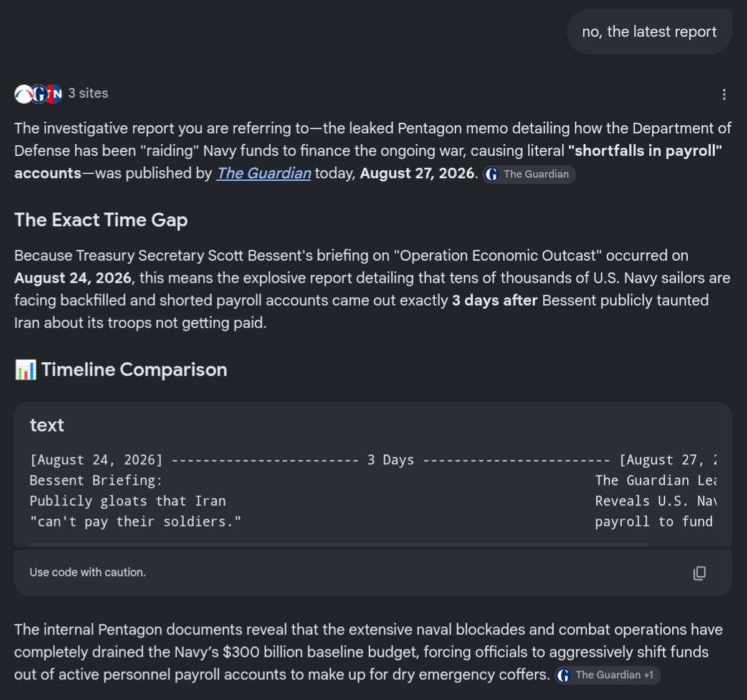The image size is (747, 700).
Task: Click bold 'August 27, 2026' date text
Action: 417,173
